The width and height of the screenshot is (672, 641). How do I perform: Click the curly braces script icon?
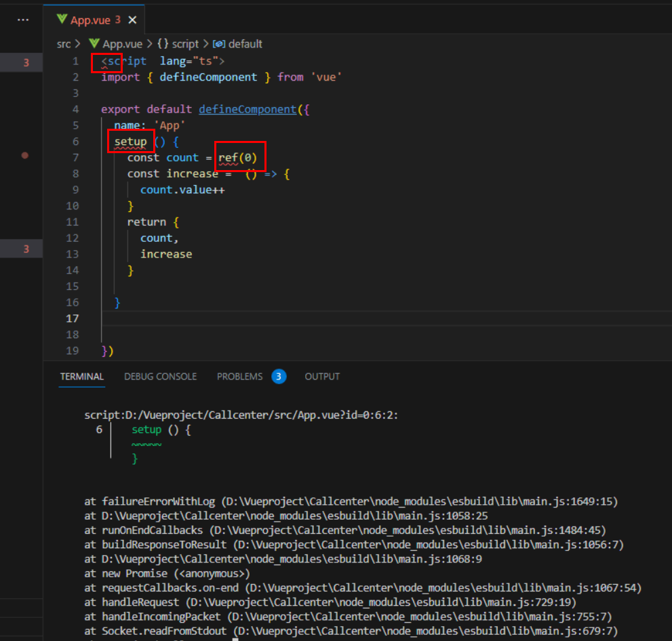[x=163, y=43]
